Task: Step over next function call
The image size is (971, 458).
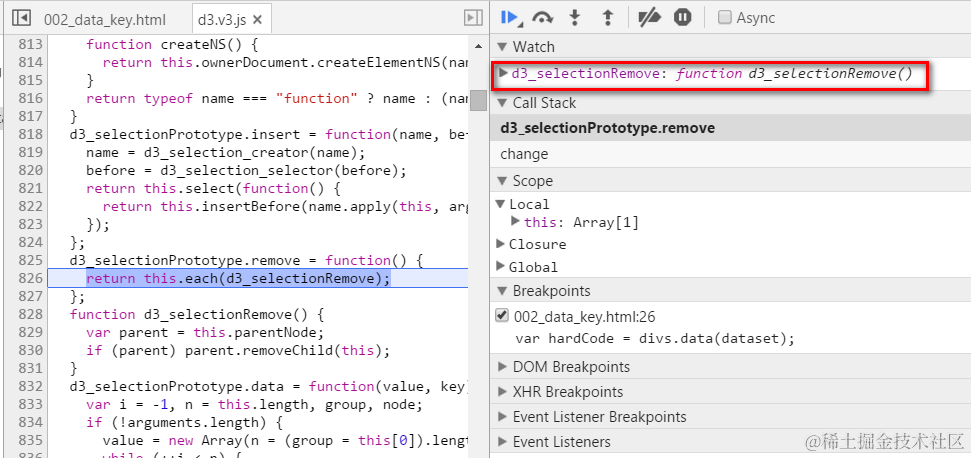Action: click(x=542, y=18)
